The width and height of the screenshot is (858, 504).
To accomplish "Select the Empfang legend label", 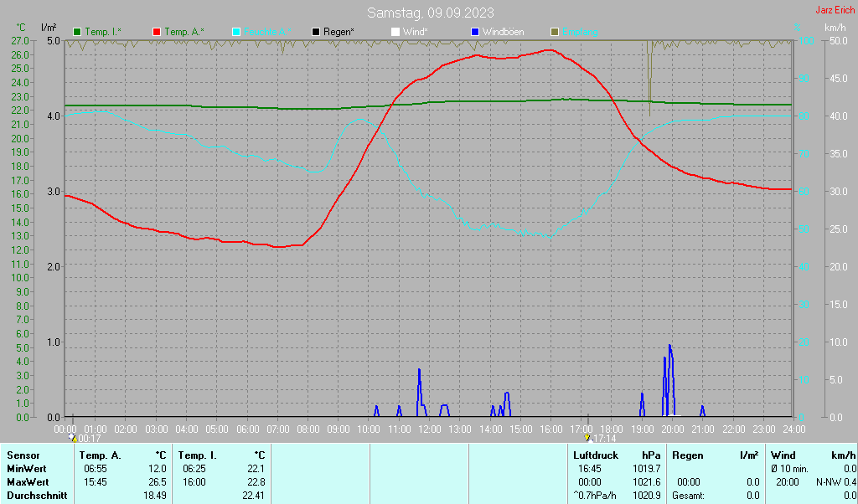I will 580,33.
